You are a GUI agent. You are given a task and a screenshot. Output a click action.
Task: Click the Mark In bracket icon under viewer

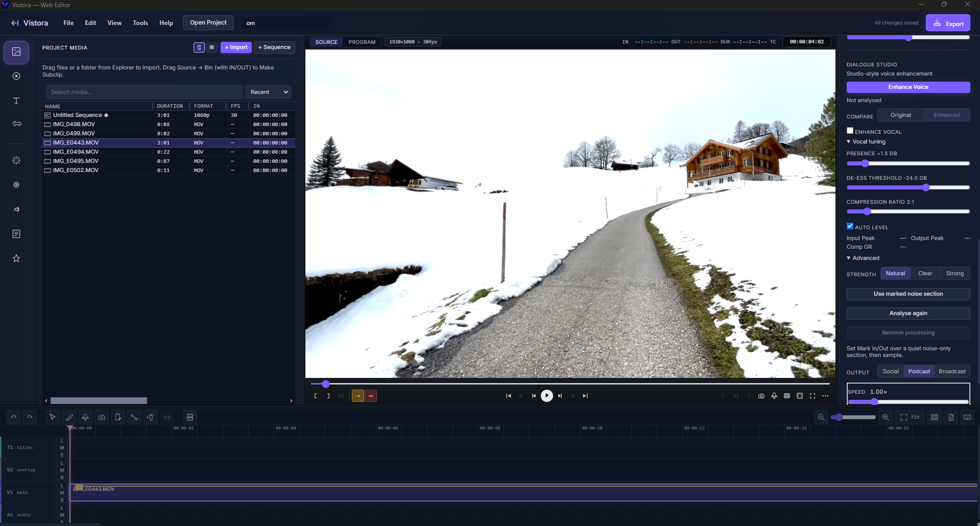316,396
